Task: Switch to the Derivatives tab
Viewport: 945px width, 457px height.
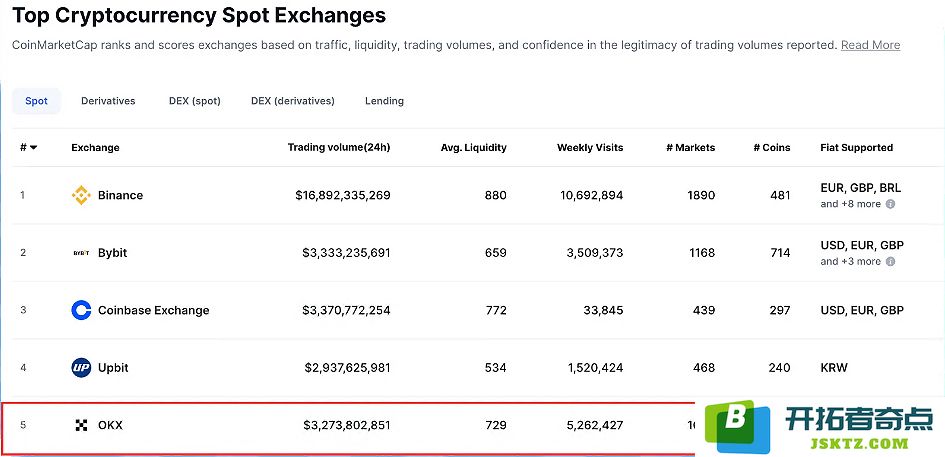Action: coord(108,101)
